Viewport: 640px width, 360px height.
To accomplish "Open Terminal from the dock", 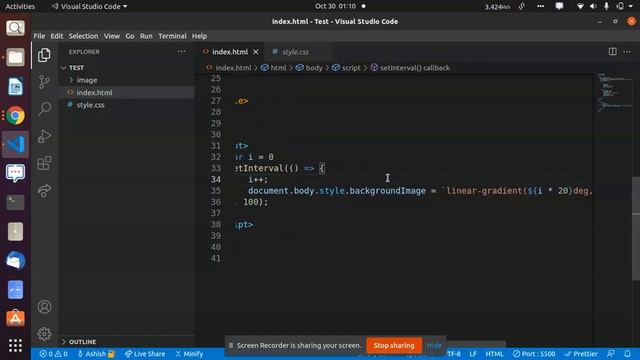I will [x=16, y=202].
